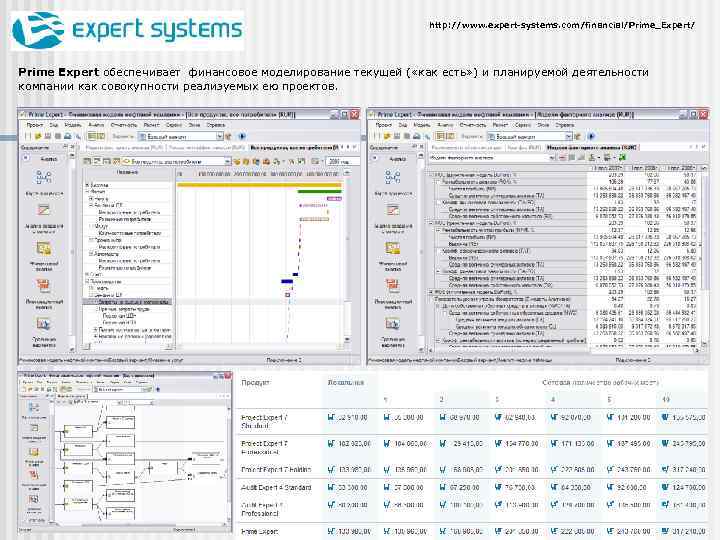The width and height of the screenshot is (720, 540).
Task: Click cart icon for Prime Expert local price
Action: [x=331, y=532]
